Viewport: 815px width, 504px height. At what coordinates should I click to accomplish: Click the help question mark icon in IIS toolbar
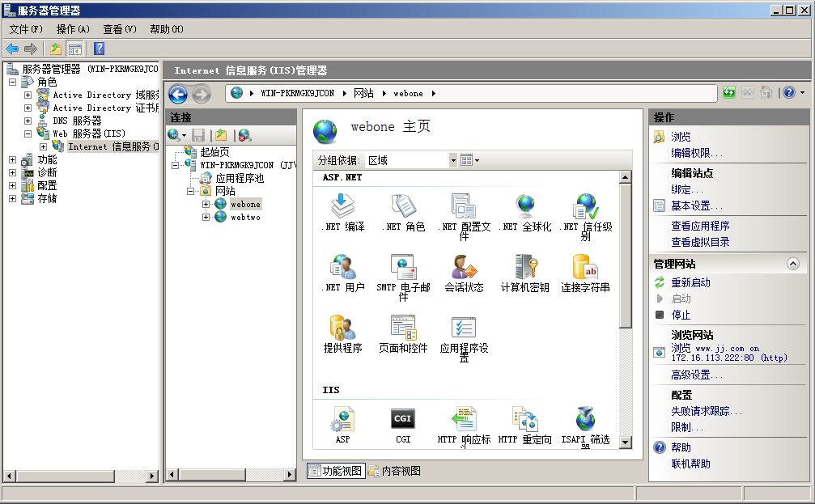click(788, 92)
